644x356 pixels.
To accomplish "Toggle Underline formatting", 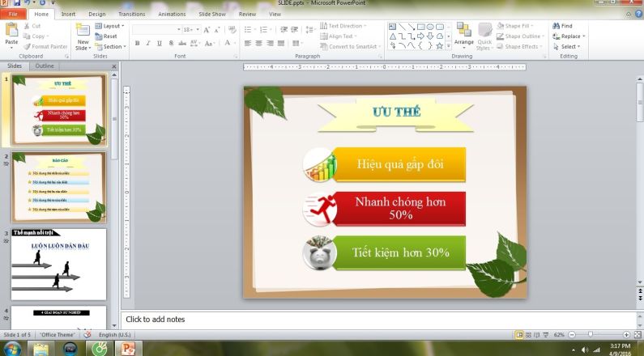I will pos(160,43).
